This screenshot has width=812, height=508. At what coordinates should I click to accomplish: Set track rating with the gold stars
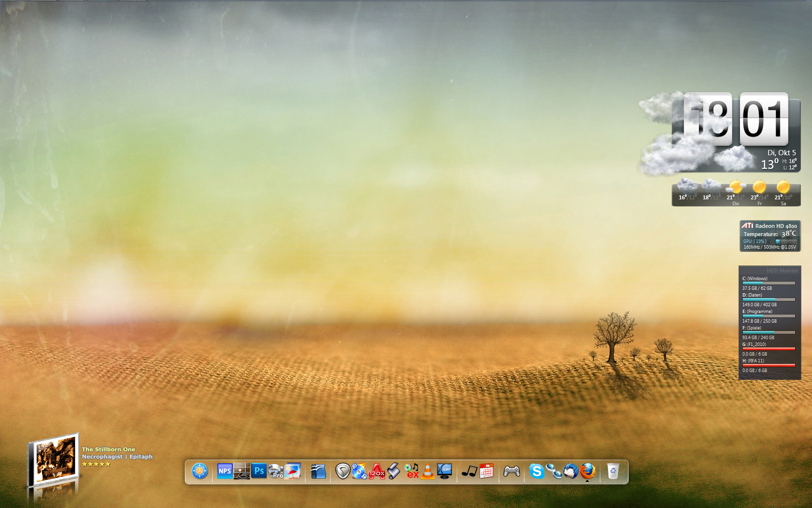(96, 464)
